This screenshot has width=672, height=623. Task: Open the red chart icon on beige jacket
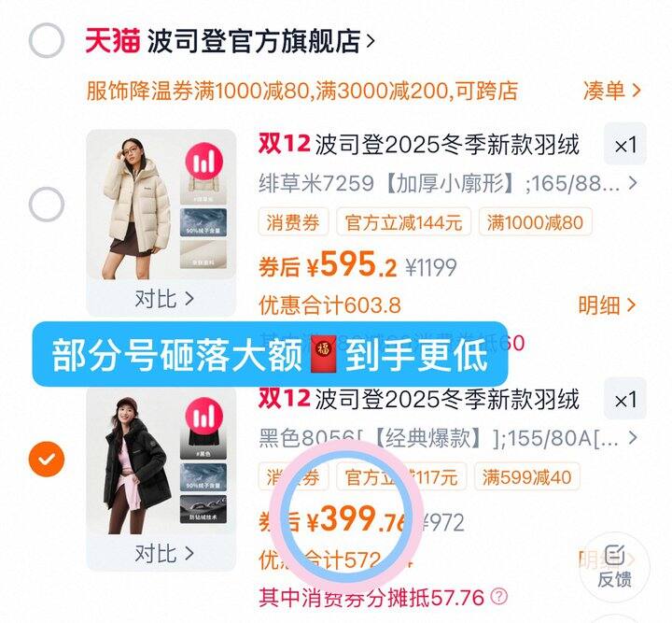(204, 162)
